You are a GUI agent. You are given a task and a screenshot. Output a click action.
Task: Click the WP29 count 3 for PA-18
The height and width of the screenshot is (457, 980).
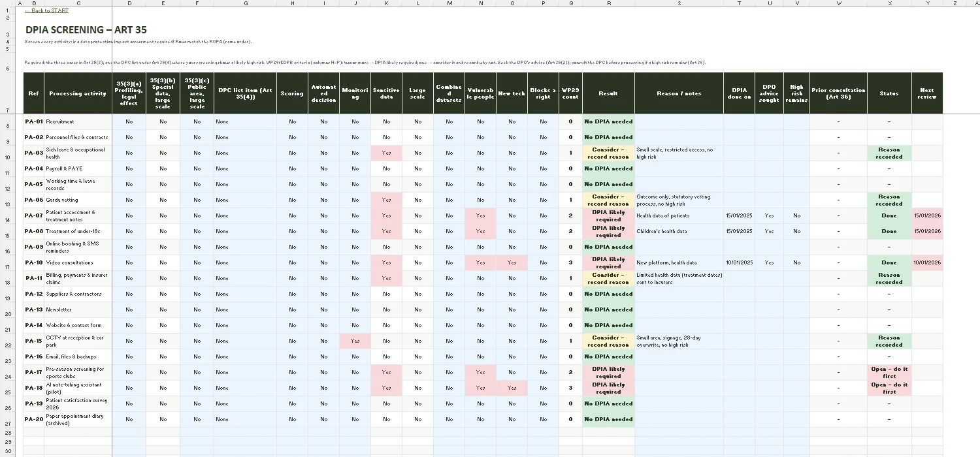571,388
